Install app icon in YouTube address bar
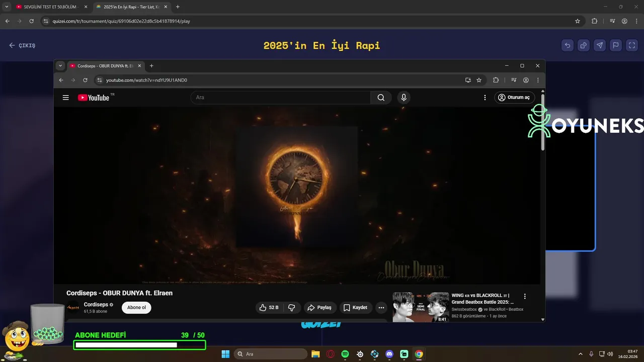The width and height of the screenshot is (644, 362). click(468, 80)
